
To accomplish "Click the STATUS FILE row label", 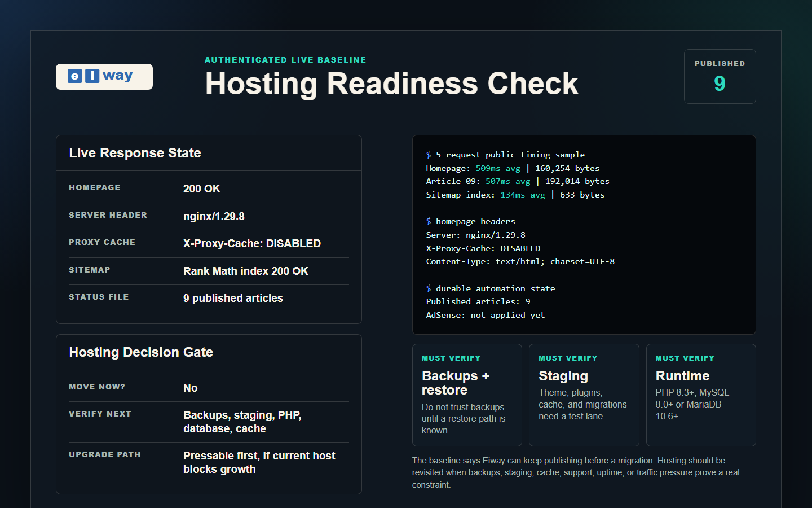I will 99,297.
